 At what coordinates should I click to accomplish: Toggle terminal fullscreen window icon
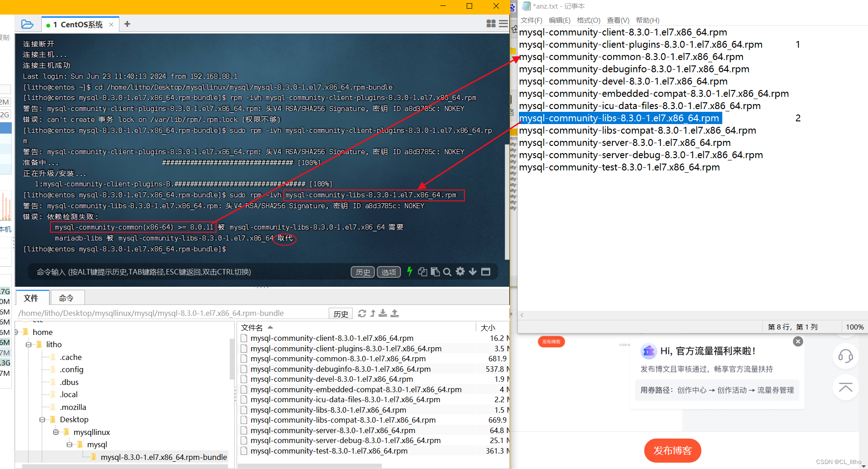(x=486, y=272)
